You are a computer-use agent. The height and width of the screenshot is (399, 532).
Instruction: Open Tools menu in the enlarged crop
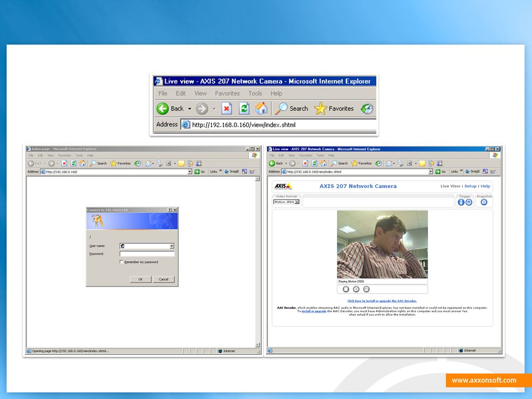point(255,93)
